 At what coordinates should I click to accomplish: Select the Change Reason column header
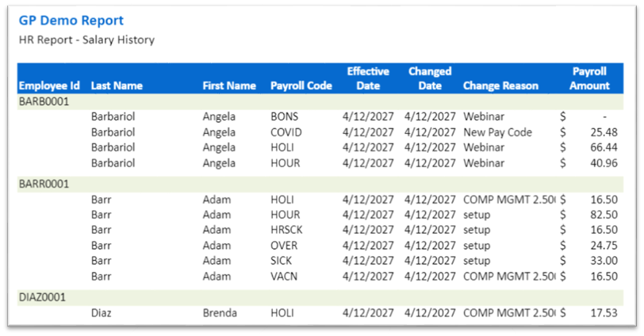[x=500, y=86]
